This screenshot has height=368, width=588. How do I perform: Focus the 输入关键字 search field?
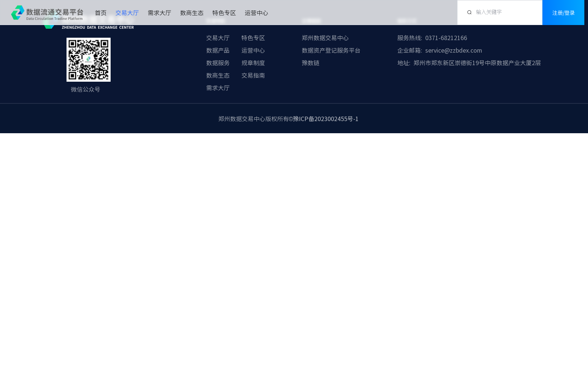point(500,13)
